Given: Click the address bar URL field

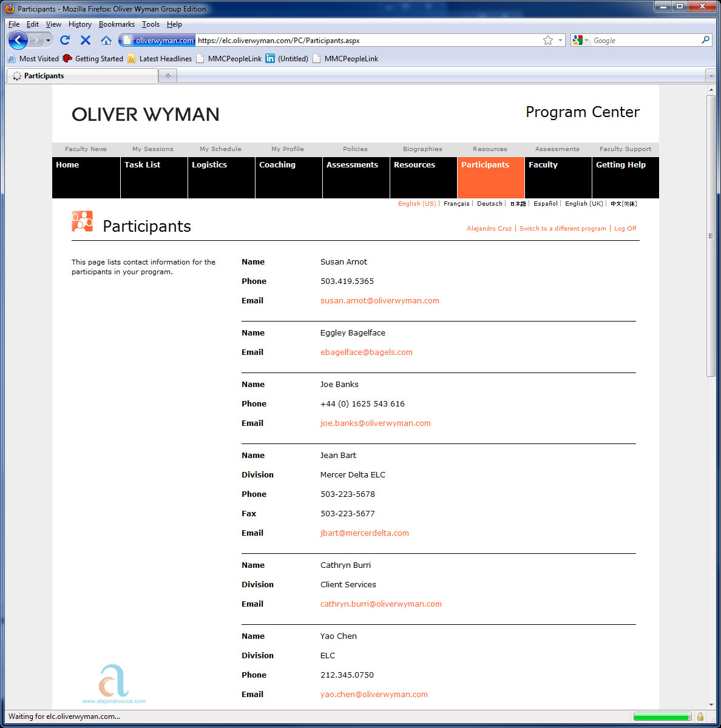Looking at the screenshot, I should (x=368, y=41).
